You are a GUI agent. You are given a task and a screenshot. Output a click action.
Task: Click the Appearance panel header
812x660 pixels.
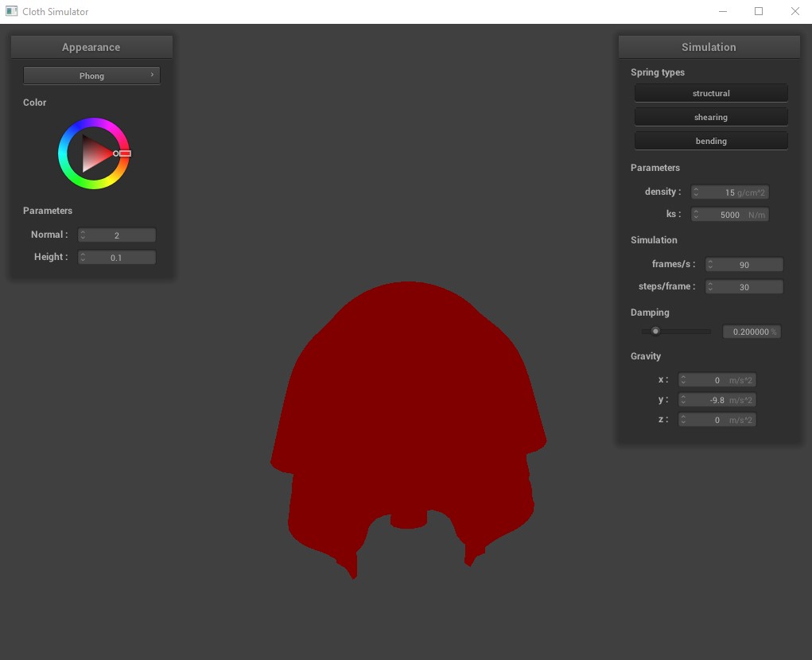[x=91, y=47]
